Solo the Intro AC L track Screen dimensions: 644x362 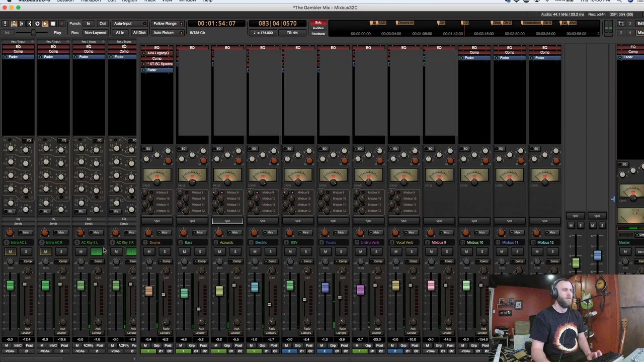pyautogui.click(x=25, y=252)
